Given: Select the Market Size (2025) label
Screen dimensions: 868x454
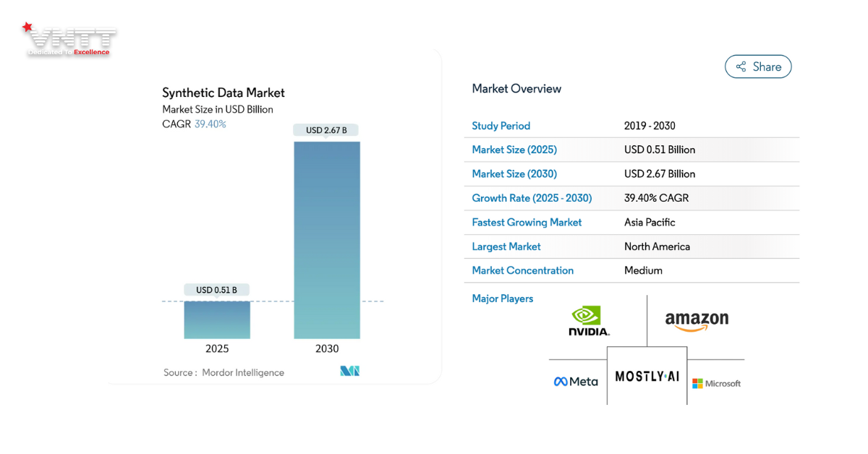Looking at the screenshot, I should coord(514,150).
